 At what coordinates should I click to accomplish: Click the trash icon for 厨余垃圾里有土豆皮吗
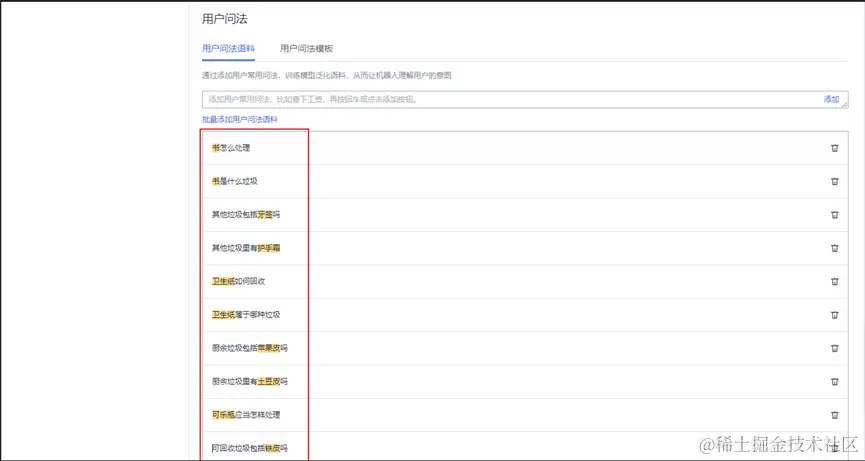[835, 382]
